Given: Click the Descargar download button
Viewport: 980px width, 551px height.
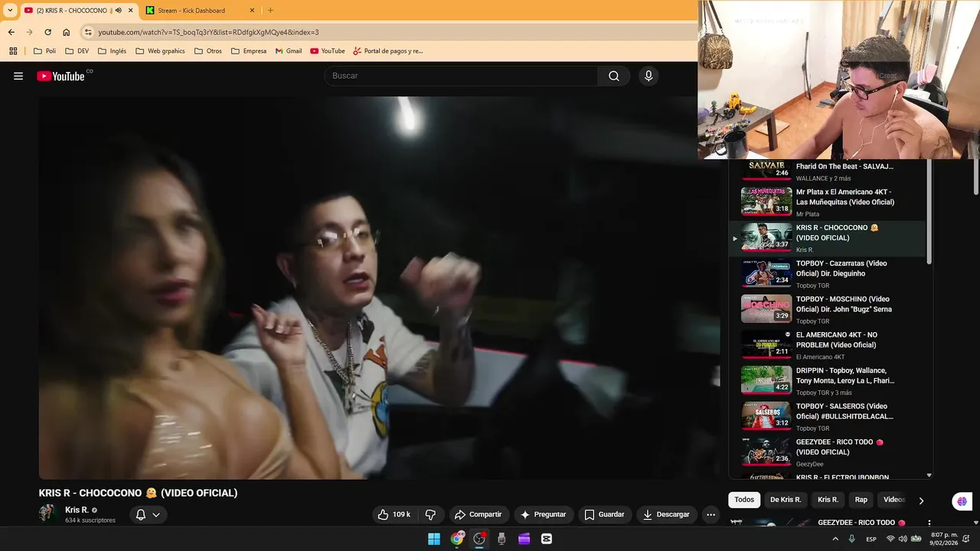Looking at the screenshot, I should [x=666, y=514].
